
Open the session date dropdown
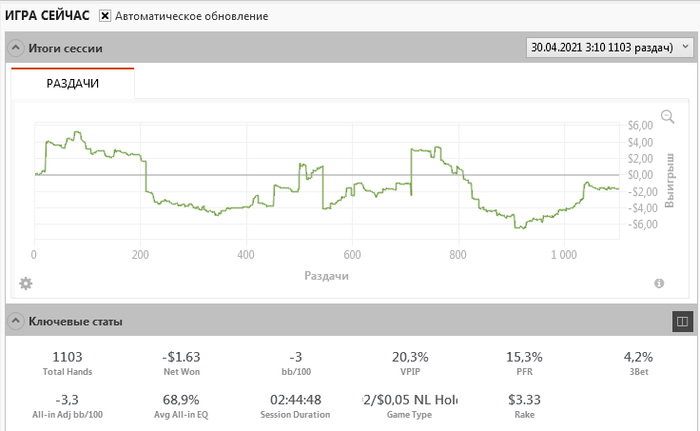tap(610, 47)
